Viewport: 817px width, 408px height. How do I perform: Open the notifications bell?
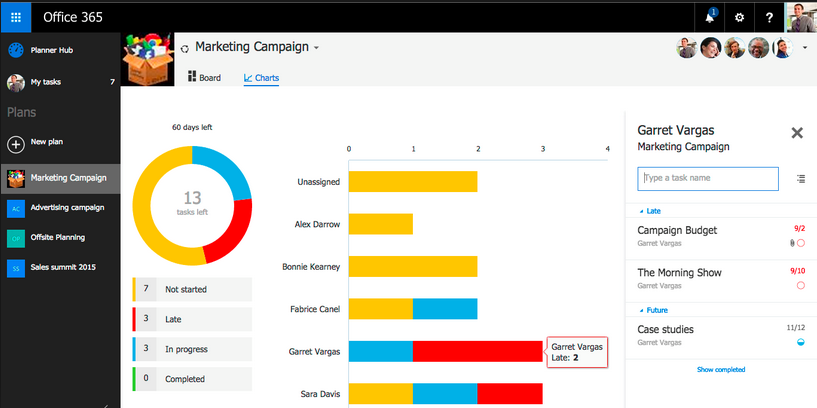point(709,17)
